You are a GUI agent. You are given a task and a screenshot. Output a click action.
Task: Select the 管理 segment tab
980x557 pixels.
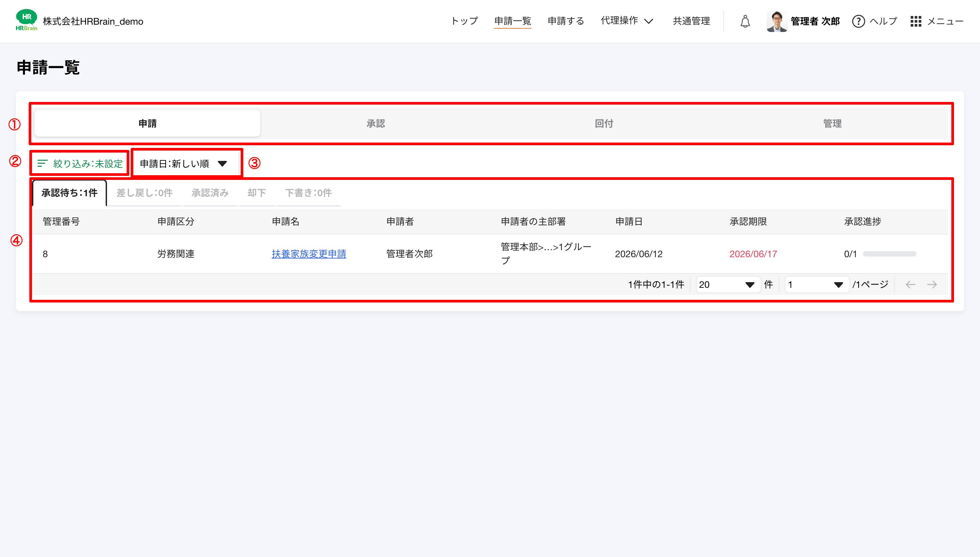coord(832,124)
